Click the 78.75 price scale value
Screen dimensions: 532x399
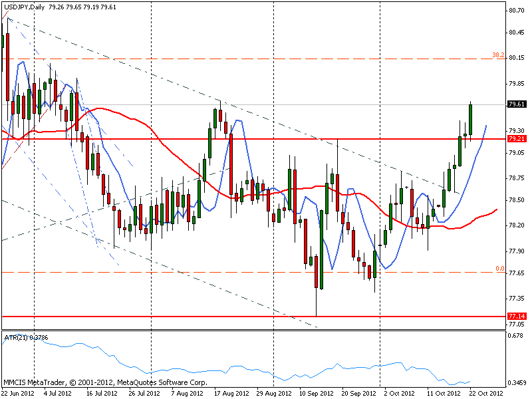[517, 178]
